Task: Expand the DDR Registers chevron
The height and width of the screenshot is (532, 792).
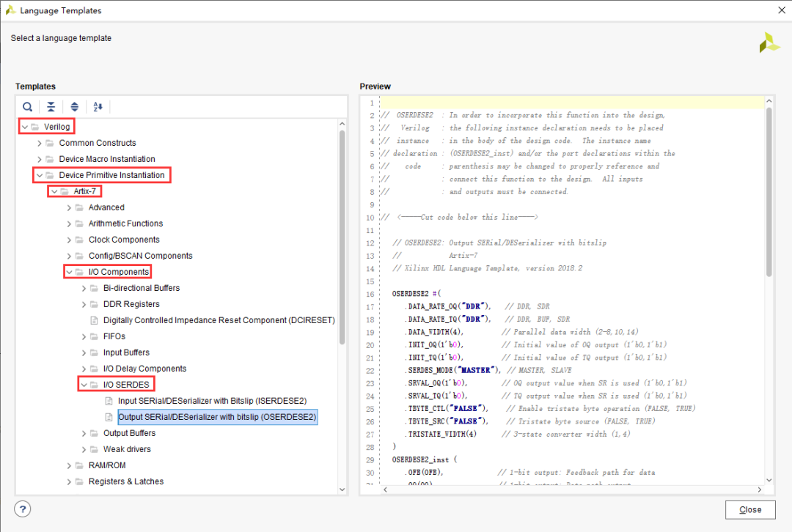Action: click(84, 304)
